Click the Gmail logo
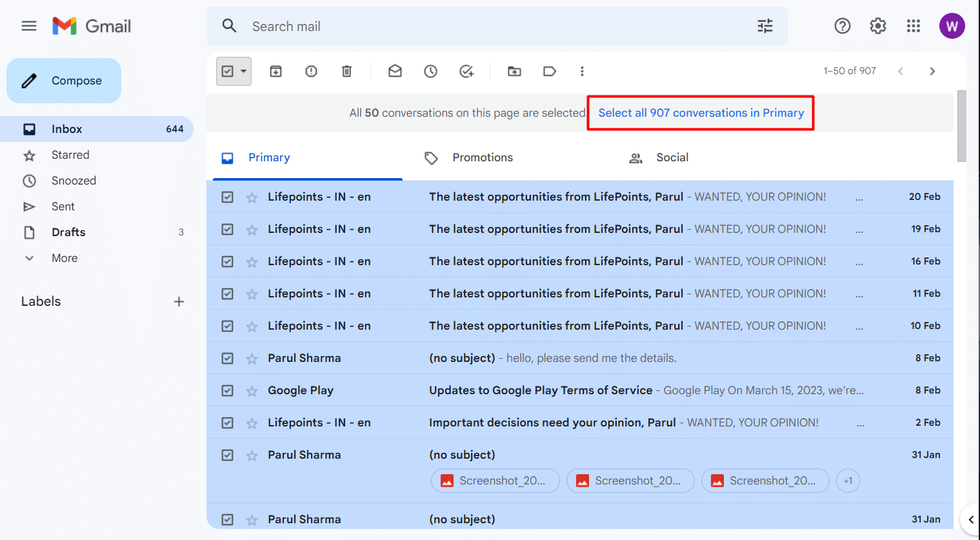980x540 pixels. point(92,26)
